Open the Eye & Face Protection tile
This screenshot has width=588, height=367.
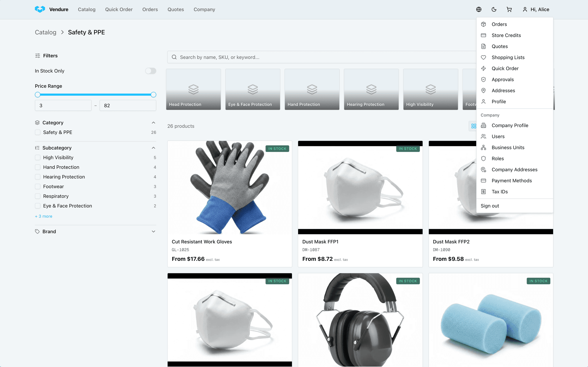pyautogui.click(x=253, y=89)
